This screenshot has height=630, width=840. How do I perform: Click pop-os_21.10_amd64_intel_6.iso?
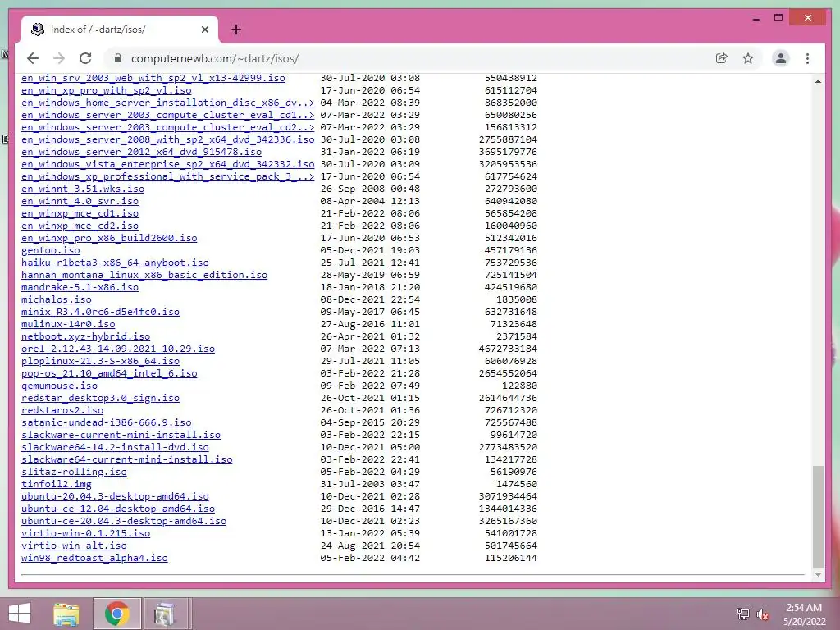(x=109, y=374)
